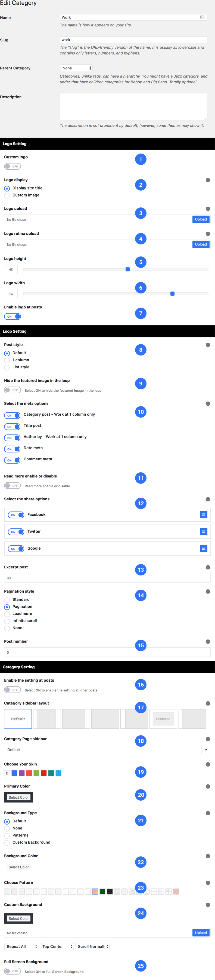Click info icon beside Pagination style
This screenshot has height=980, width=215.
208,592
